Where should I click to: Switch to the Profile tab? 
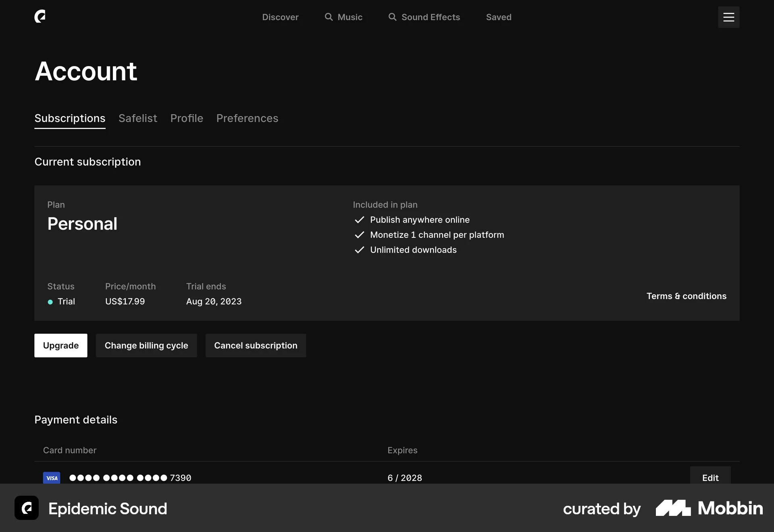click(187, 118)
